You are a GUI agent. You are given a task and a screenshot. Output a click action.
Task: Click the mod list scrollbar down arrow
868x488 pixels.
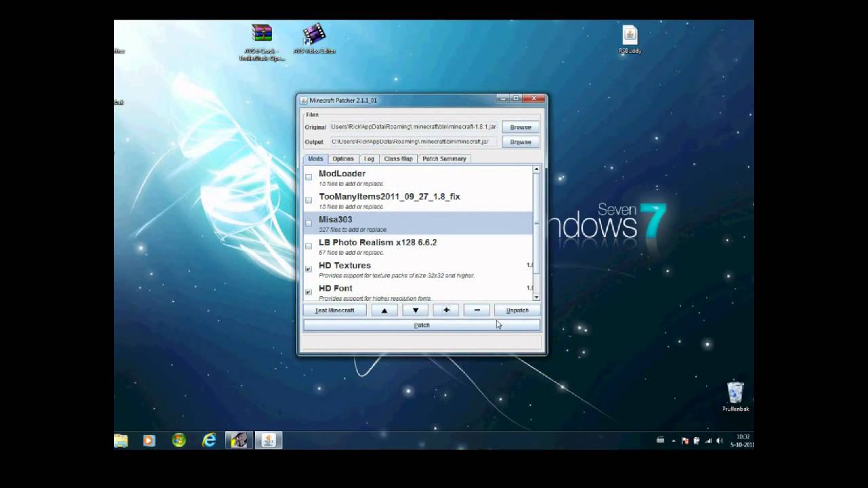coord(536,297)
